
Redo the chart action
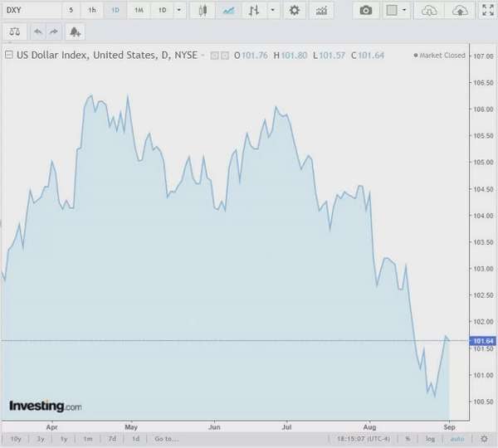[54, 32]
